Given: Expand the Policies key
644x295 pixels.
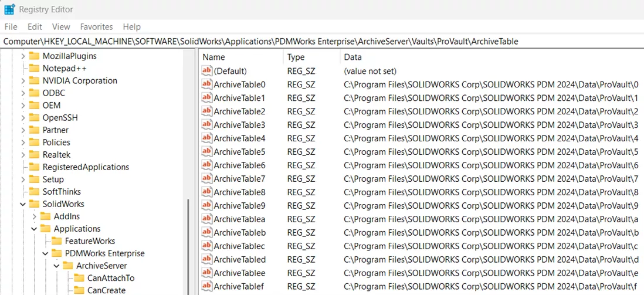Looking at the screenshot, I should [x=23, y=142].
